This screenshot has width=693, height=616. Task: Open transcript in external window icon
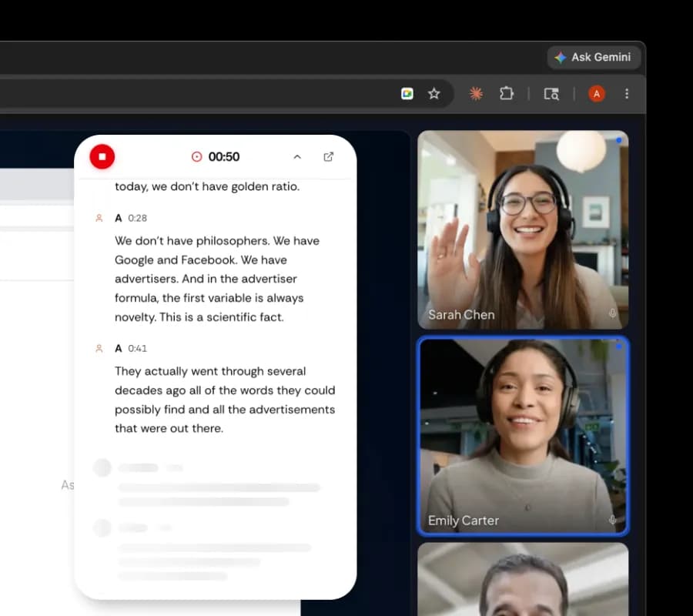[328, 157]
